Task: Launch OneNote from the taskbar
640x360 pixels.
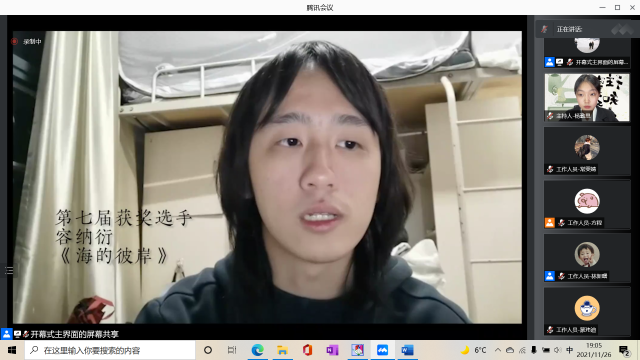Action: 332,350
